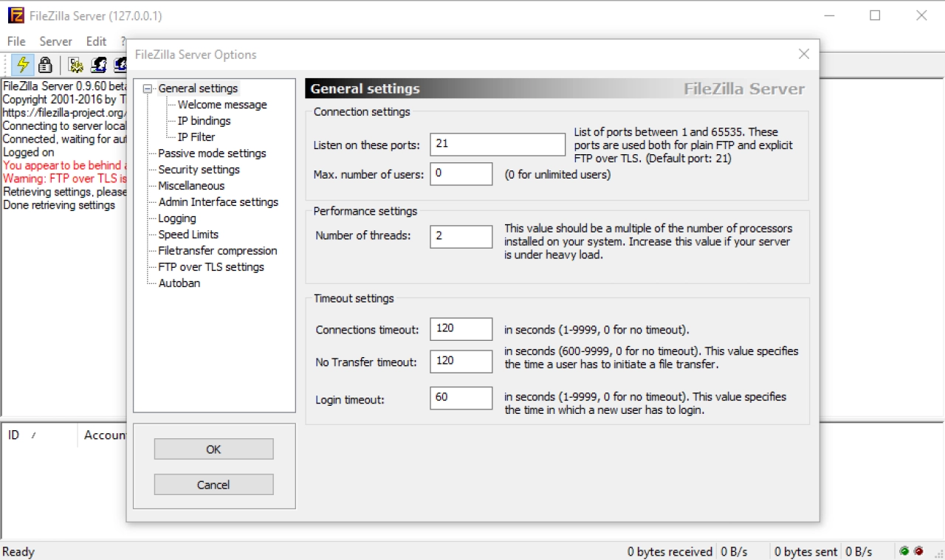Select Welcome message in options tree
945x560 pixels.
222,105
